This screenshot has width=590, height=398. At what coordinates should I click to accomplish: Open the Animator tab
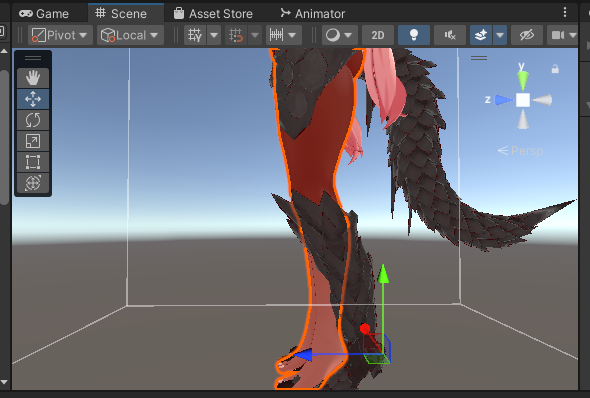point(313,14)
